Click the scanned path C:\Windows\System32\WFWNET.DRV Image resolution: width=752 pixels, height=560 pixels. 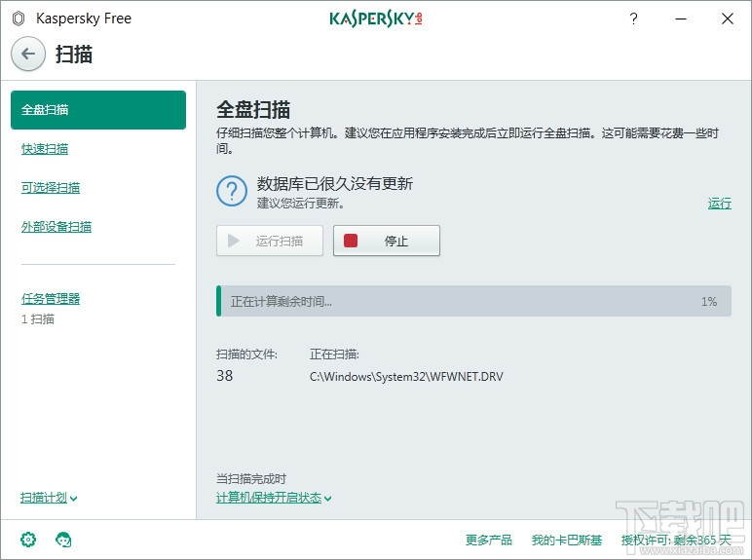[406, 376]
